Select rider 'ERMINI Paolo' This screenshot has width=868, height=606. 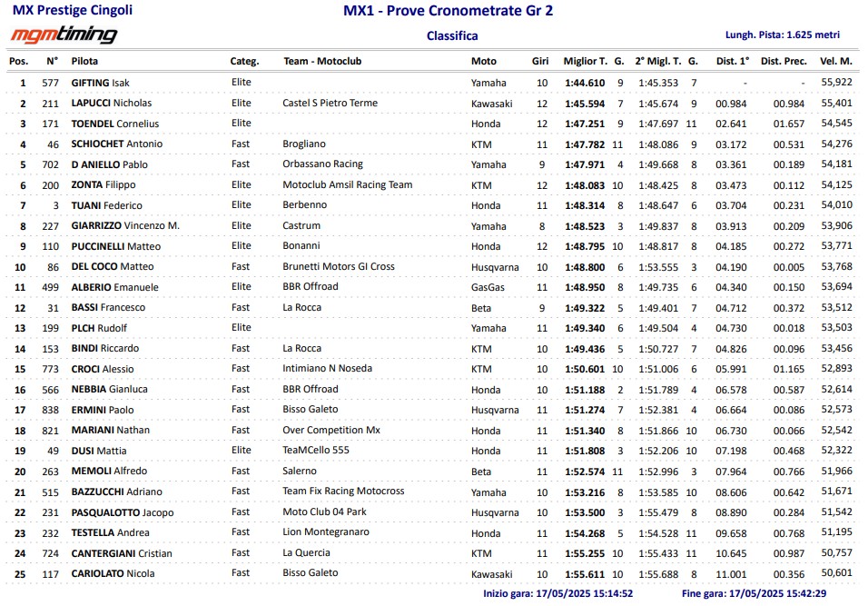(103, 411)
